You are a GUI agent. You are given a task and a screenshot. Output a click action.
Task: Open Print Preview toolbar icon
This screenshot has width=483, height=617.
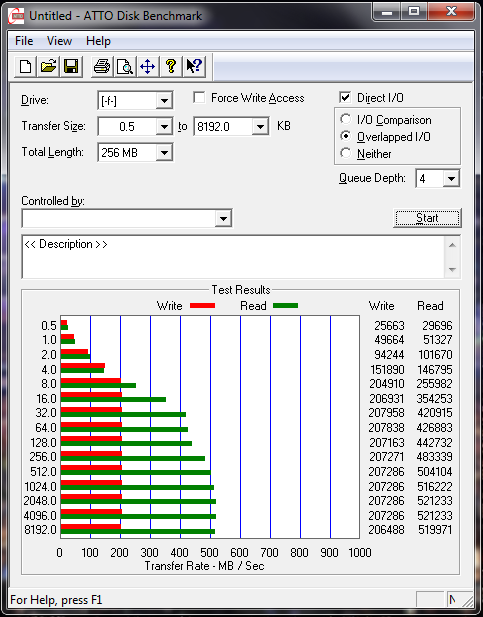pos(125,66)
